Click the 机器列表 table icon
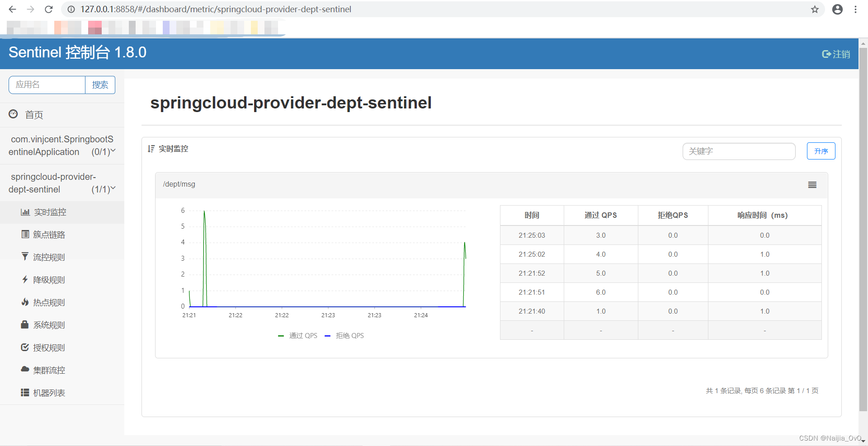The image size is (868, 446). point(25,392)
